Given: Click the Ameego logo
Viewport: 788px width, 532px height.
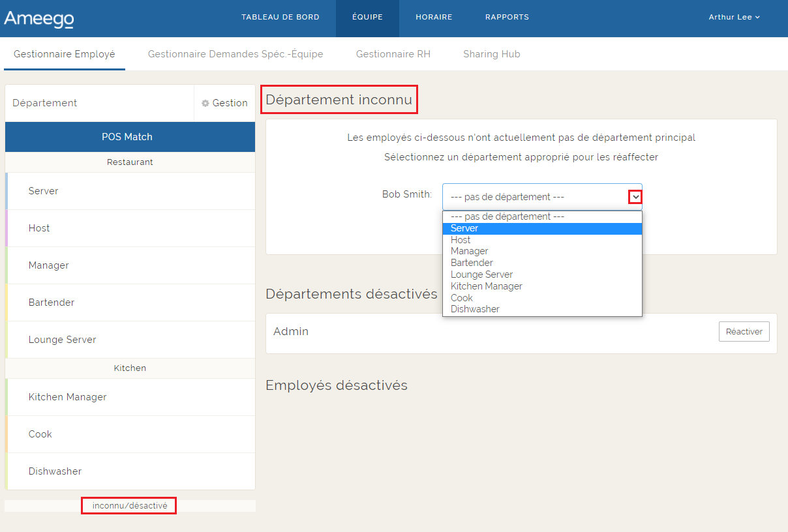Looking at the screenshot, I should 38,18.
